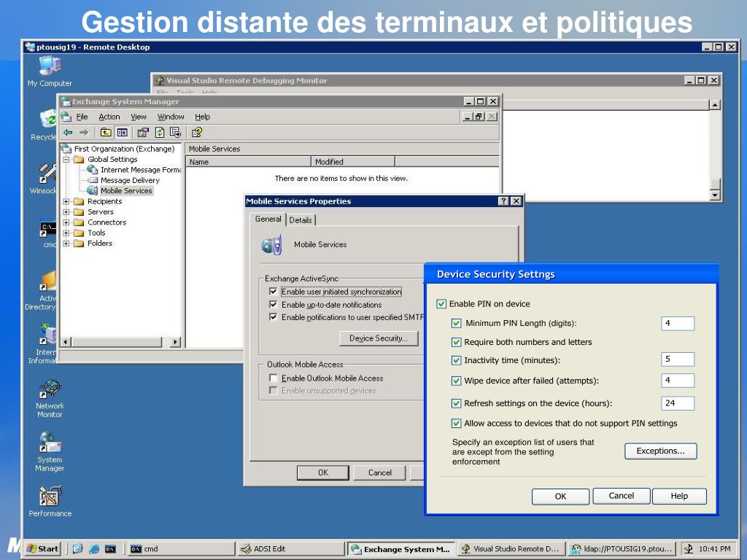Click the Forward arrow in Exchange System Manager toolbar
Viewport: 747px width, 560px height.
pyautogui.click(x=84, y=133)
